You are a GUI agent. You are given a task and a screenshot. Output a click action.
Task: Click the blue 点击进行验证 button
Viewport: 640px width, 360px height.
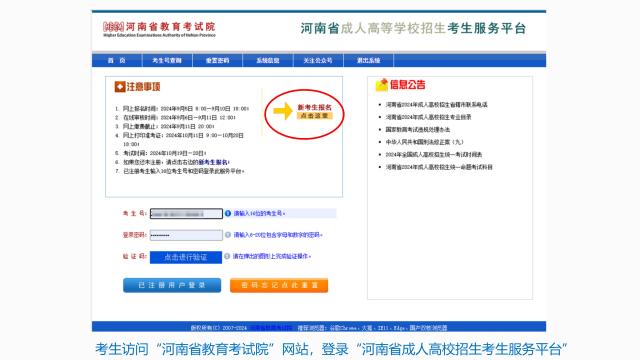[x=186, y=257]
